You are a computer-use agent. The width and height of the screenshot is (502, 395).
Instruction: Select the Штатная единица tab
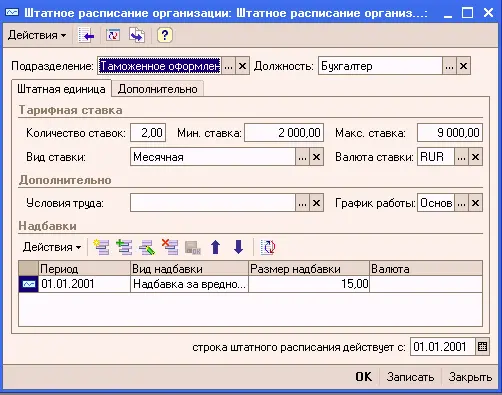61,89
